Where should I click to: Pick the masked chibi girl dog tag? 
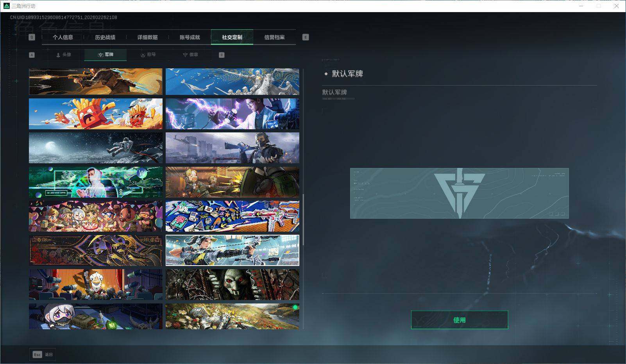point(96,316)
